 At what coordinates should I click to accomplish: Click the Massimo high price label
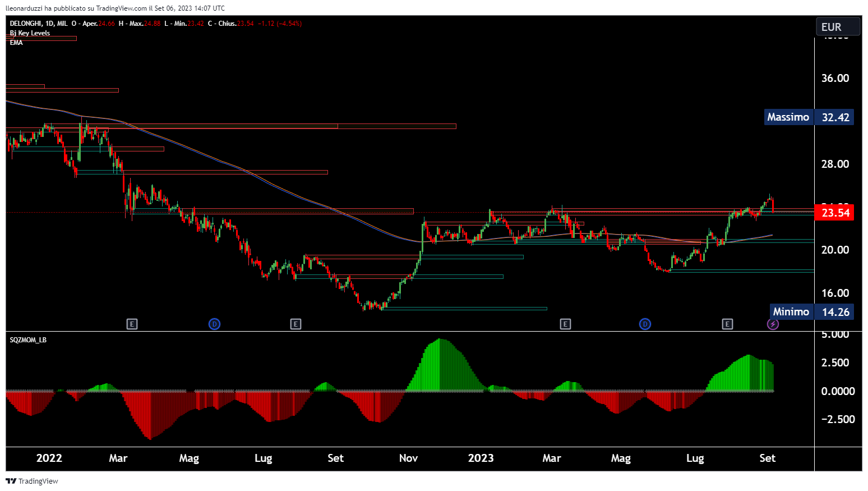click(789, 117)
